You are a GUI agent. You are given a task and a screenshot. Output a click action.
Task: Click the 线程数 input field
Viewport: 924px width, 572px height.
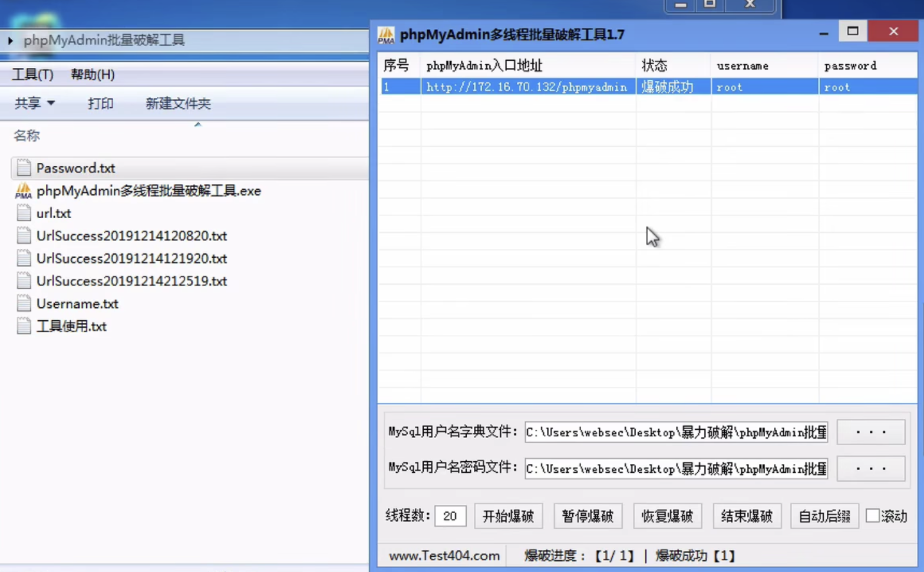[450, 516]
